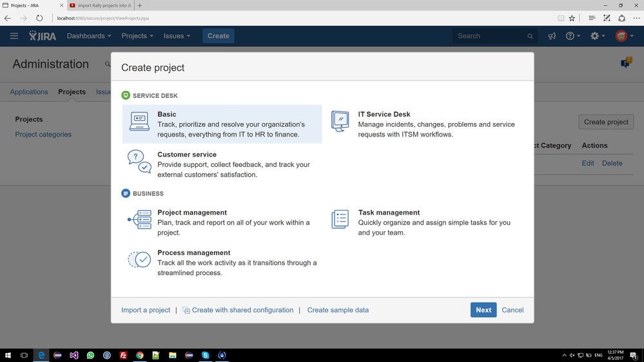Open FileZilla from the taskbar

(x=123, y=356)
